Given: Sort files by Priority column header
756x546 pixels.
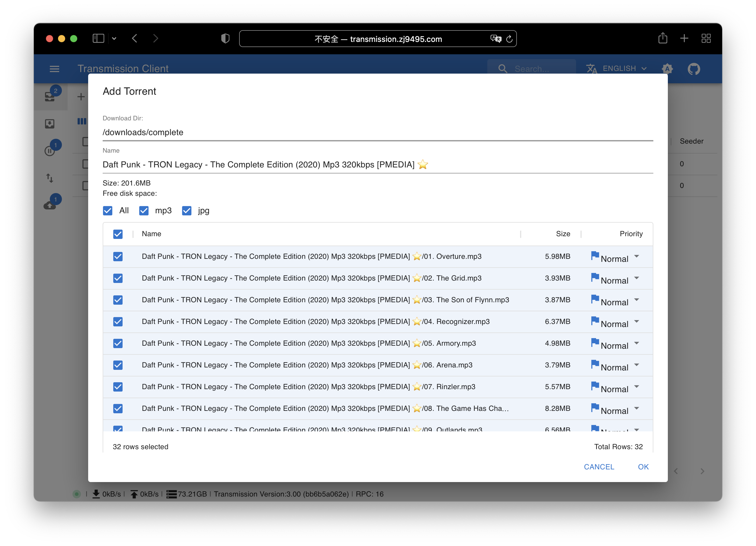Looking at the screenshot, I should (x=631, y=233).
